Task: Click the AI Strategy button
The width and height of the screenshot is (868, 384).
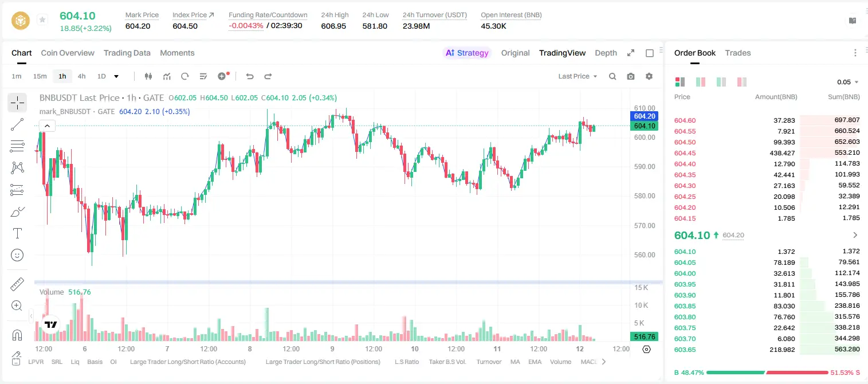Action: coord(467,53)
